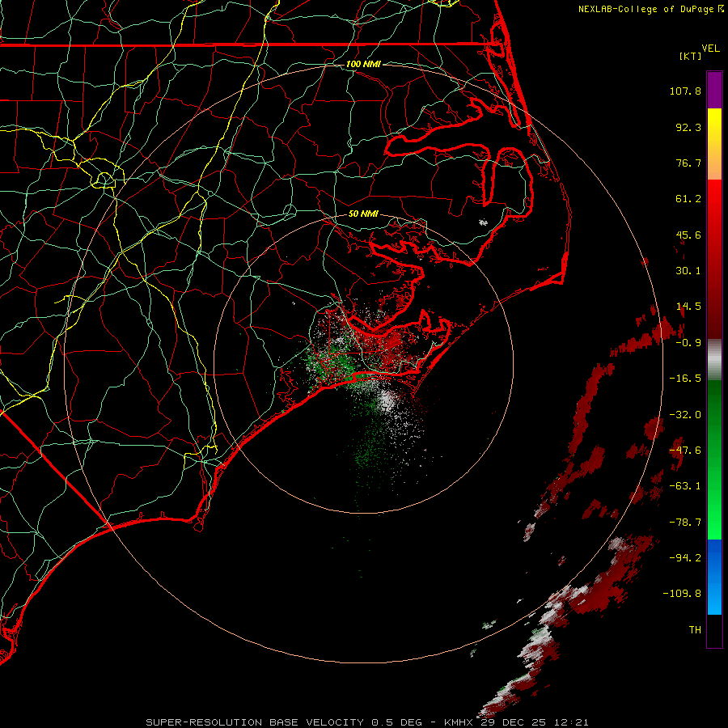Image resolution: width=728 pixels, height=728 pixels.
Task: Select the -47.6 legend value
Action: click(685, 451)
